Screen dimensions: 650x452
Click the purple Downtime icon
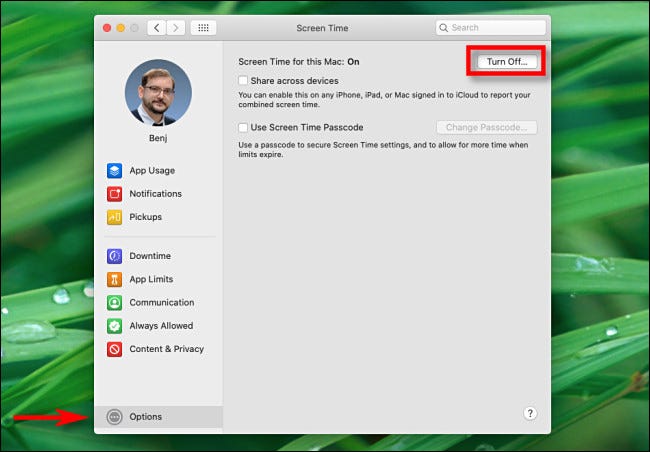pos(114,256)
